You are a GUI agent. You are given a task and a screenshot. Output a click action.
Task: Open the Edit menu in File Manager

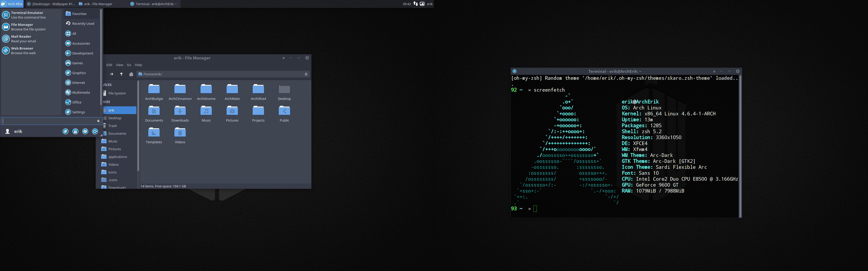(110, 65)
